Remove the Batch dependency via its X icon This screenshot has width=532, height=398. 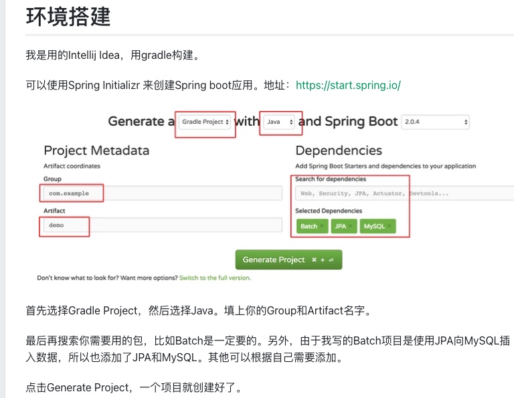pos(322,227)
